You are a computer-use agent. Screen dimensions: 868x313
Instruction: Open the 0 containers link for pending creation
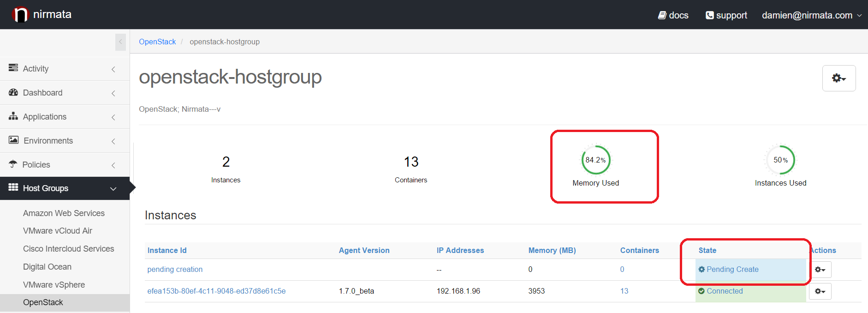622,269
